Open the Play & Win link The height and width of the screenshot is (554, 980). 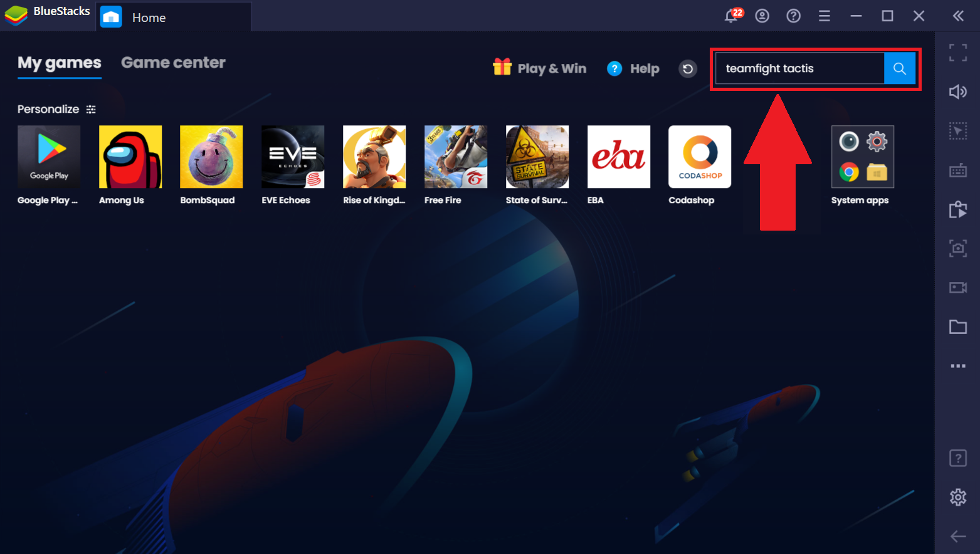pyautogui.click(x=540, y=68)
